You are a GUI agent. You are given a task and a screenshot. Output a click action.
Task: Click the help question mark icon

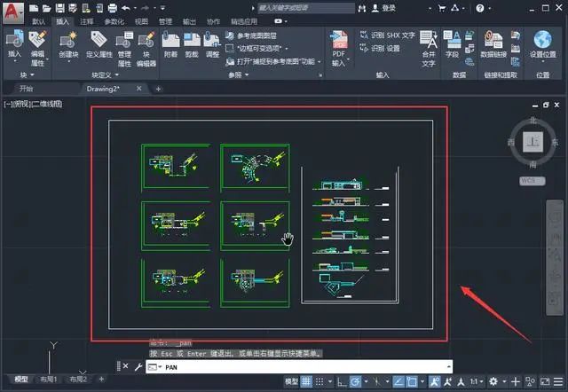[480, 8]
